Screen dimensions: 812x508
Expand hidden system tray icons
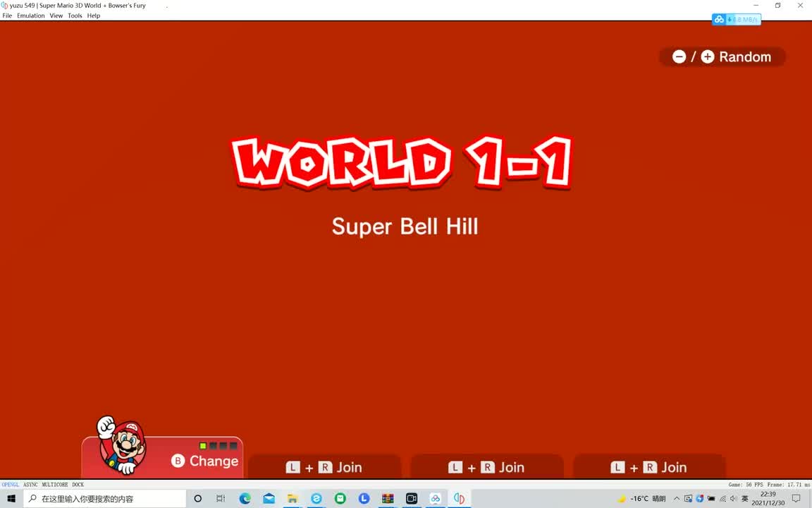pos(677,498)
